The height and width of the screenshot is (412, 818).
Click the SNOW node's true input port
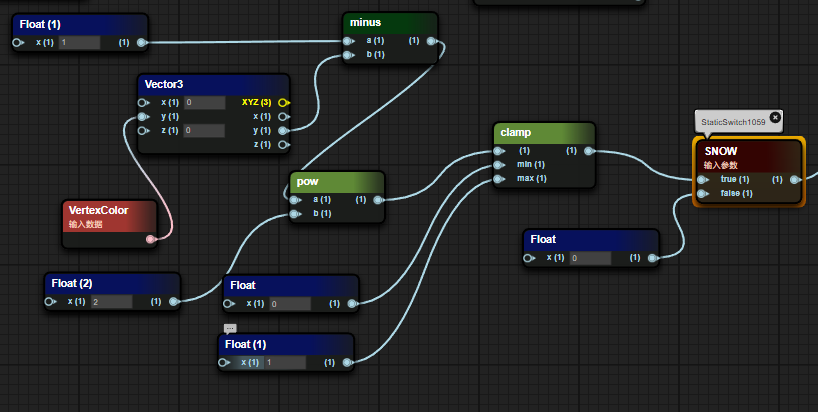click(x=699, y=179)
